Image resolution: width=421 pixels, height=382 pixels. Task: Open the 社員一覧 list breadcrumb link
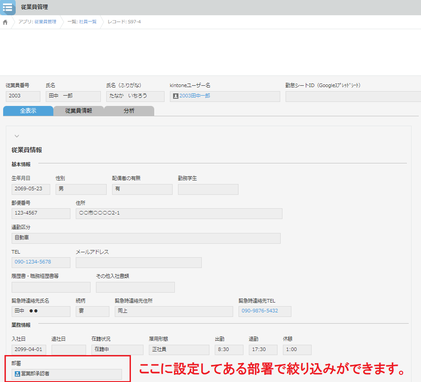(88, 22)
